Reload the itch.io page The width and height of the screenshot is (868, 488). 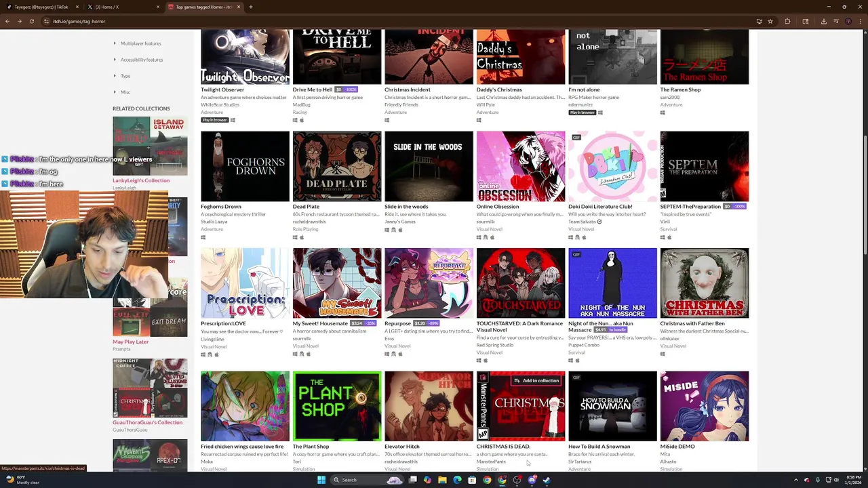point(32,21)
